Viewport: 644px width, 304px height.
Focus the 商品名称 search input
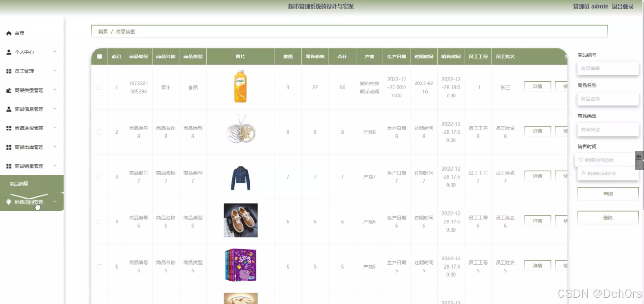tap(608, 99)
